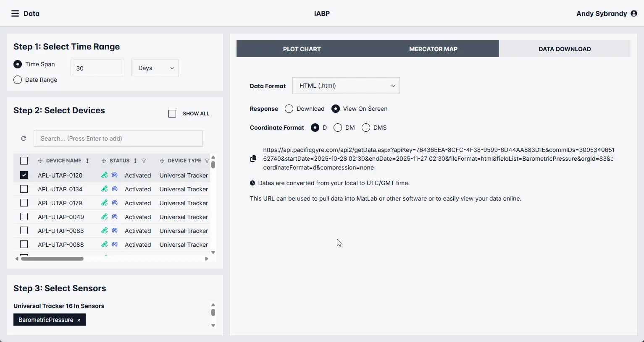The image size is (644, 342).
Task: Switch to the Plot Chart tab
Action: pos(302,49)
